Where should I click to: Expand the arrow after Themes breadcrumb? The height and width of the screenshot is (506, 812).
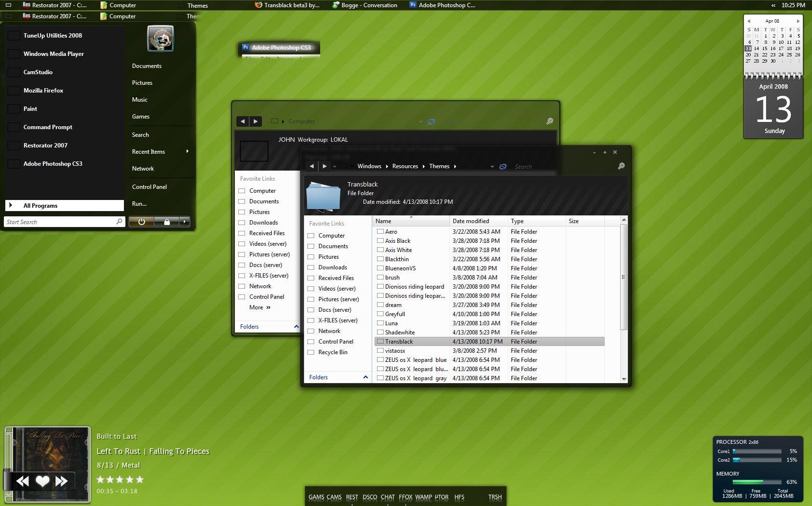(x=455, y=167)
